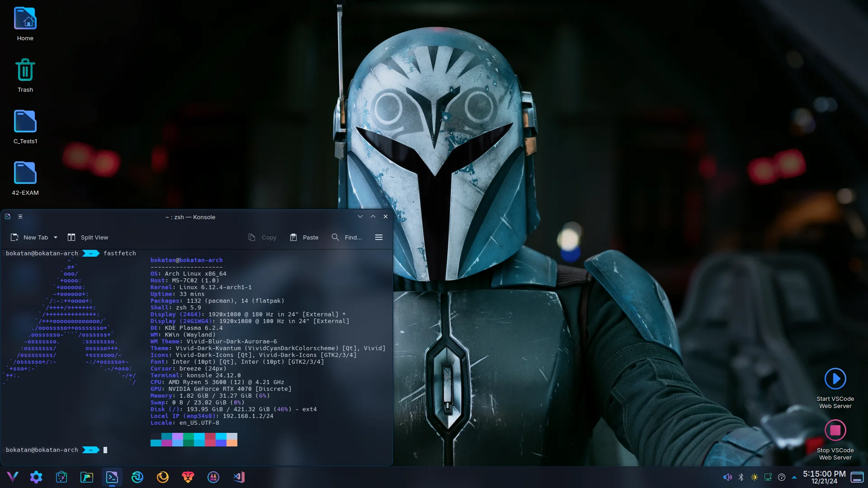This screenshot has height=488, width=868.
Task: Click the 'Host: MS-7C02 (1.0)' line
Action: pos(184,281)
